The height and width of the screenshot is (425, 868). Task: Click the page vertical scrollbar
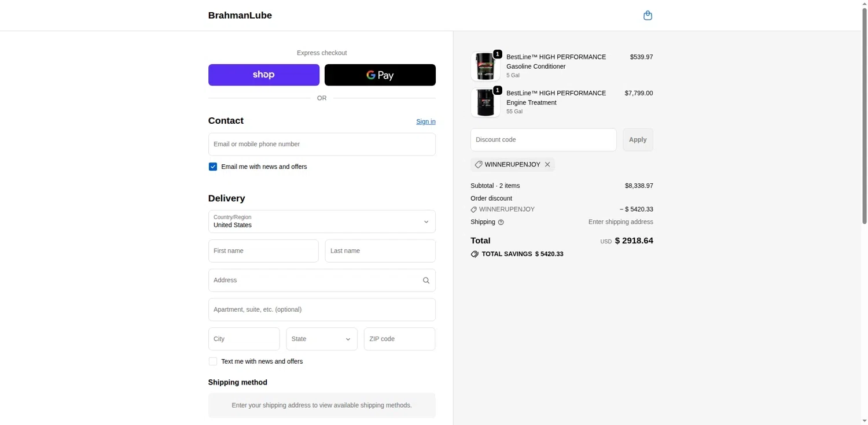pyautogui.click(x=865, y=116)
